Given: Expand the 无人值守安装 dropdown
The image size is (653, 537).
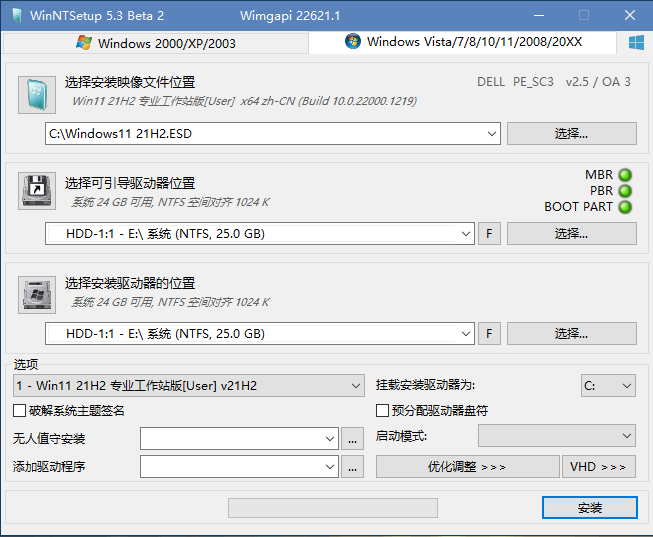Looking at the screenshot, I should pos(329,439).
